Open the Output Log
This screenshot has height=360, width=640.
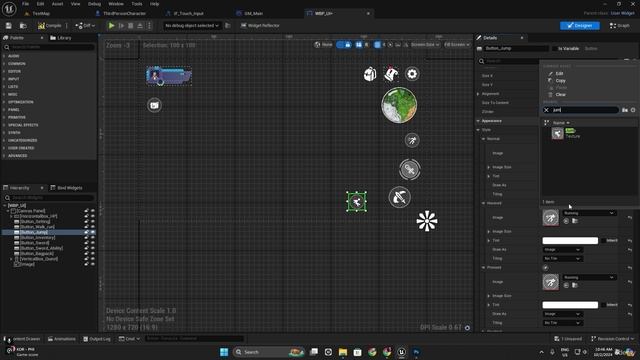[x=97, y=339]
